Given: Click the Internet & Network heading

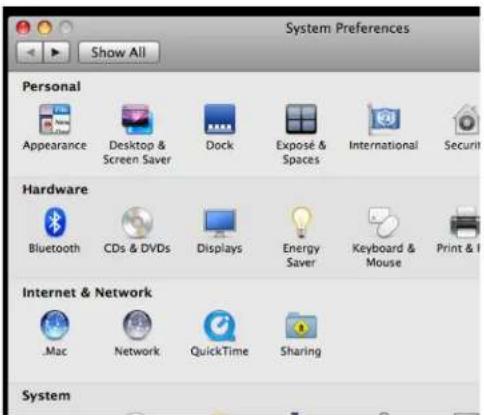Looking at the screenshot, I should point(87,293).
